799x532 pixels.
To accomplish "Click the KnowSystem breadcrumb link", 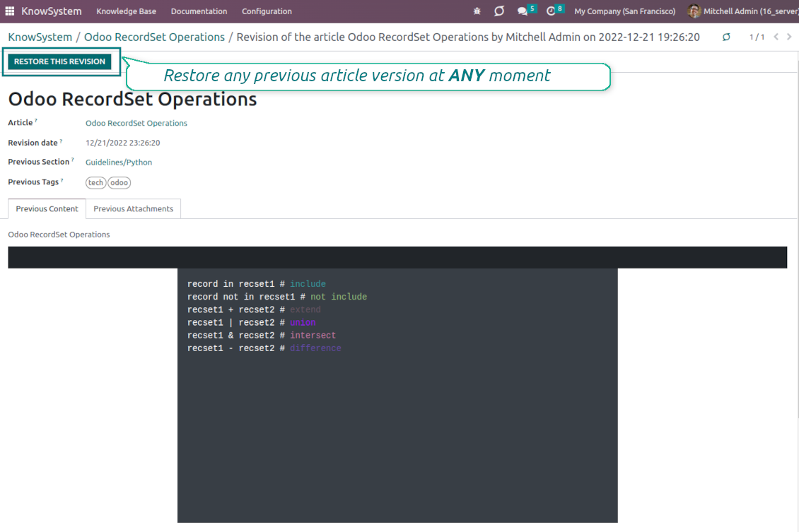I will 40,37.
